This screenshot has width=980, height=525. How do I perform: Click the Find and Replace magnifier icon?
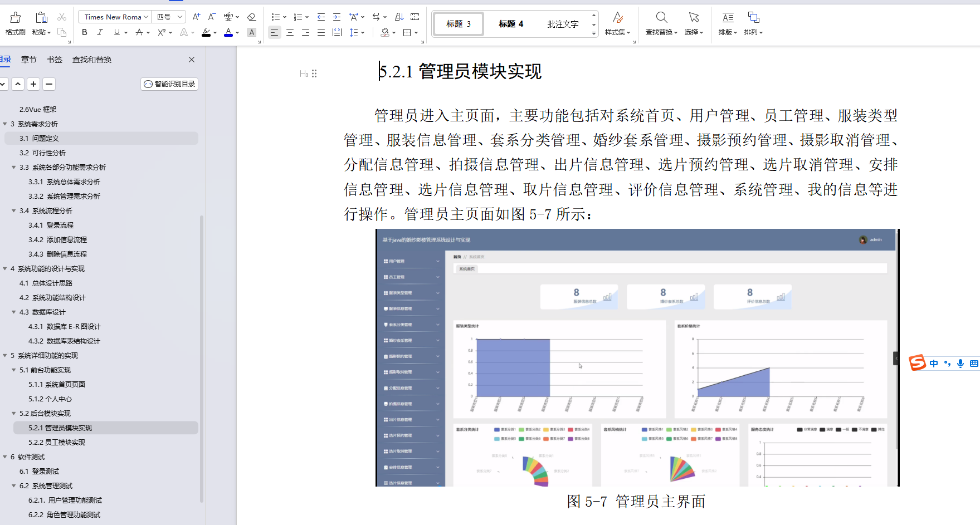pos(661,17)
